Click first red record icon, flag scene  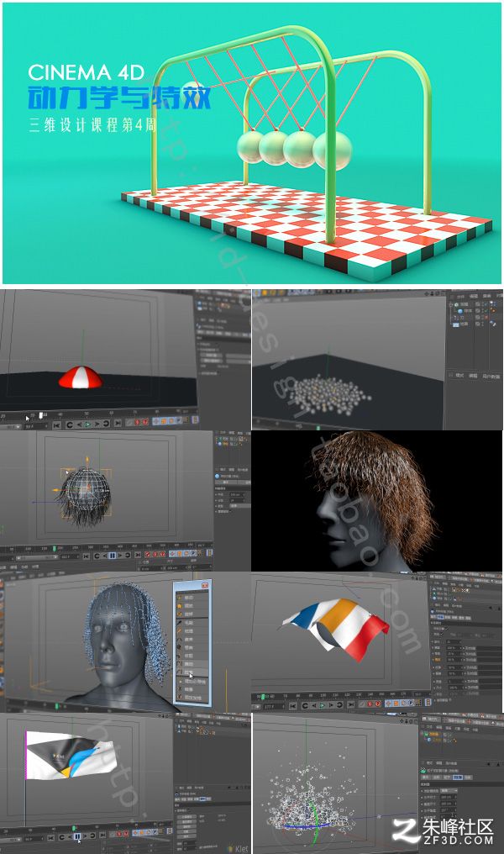(x=118, y=834)
